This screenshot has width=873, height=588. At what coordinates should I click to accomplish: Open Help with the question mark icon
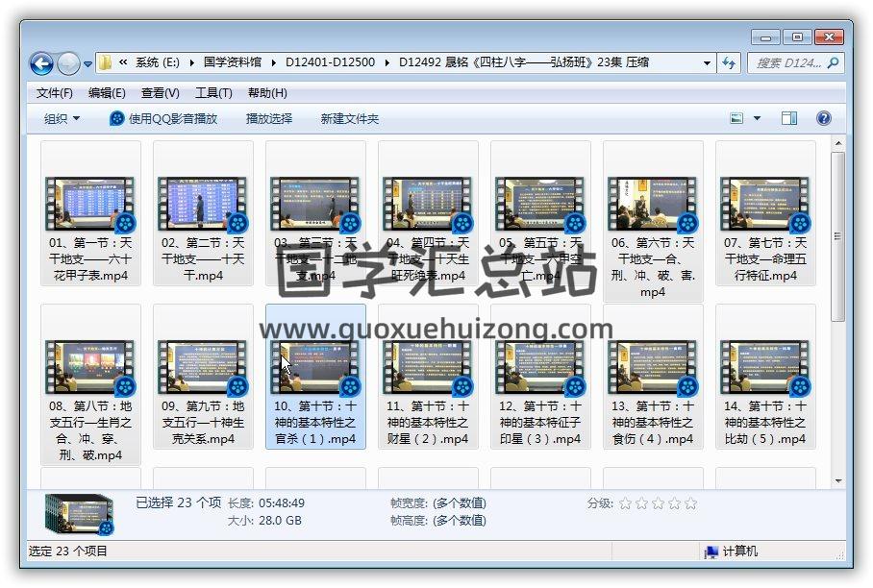click(823, 118)
